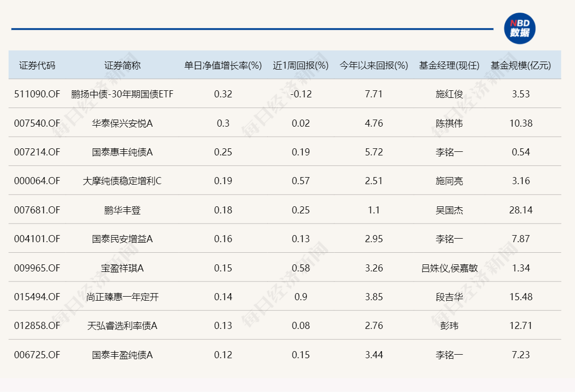
Task: Click fund size value 10.38
Action: tap(521, 123)
